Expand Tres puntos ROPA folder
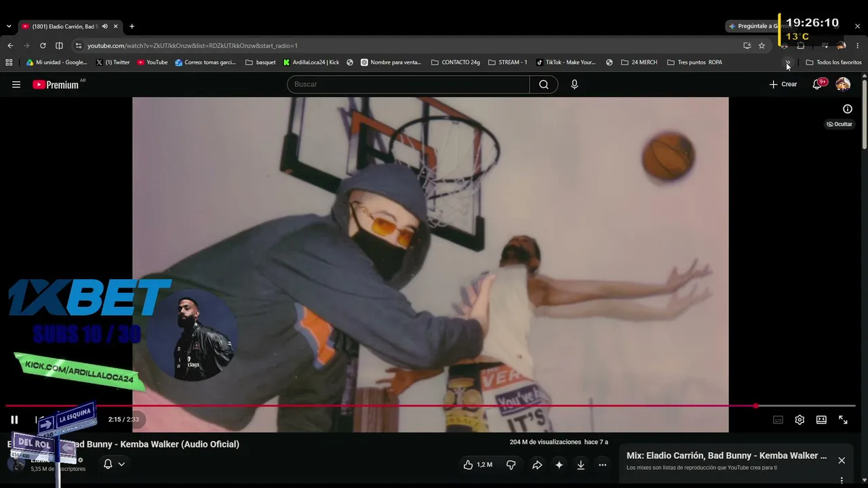 (x=694, y=62)
